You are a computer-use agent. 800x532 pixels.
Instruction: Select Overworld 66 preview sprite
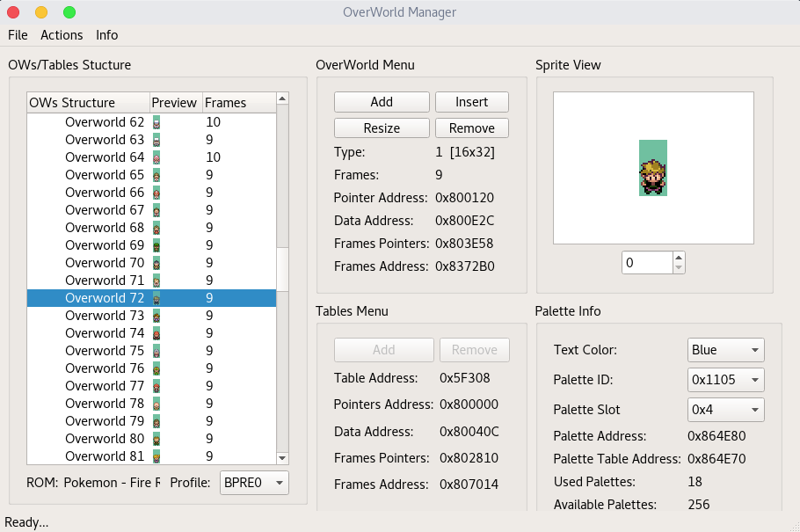[x=156, y=193]
